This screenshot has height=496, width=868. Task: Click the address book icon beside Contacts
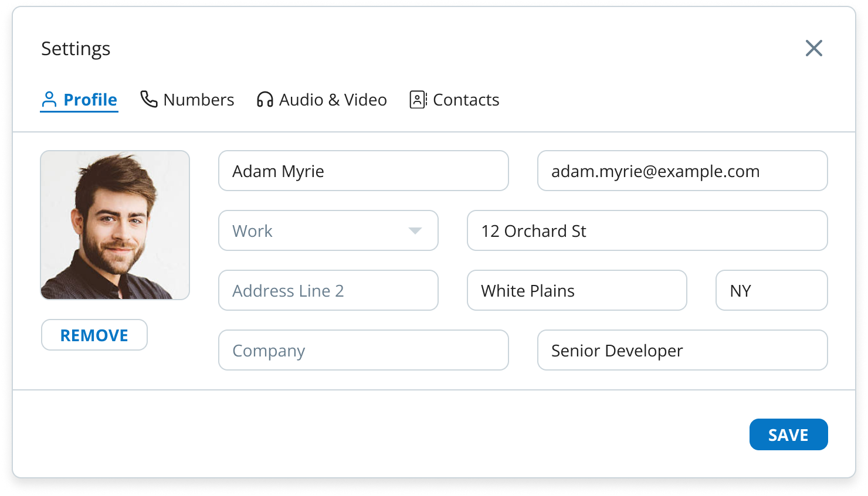coord(418,100)
